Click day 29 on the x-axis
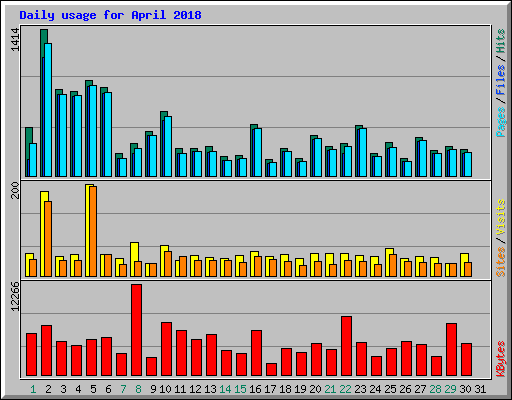The width and height of the screenshot is (512, 400). (450, 389)
